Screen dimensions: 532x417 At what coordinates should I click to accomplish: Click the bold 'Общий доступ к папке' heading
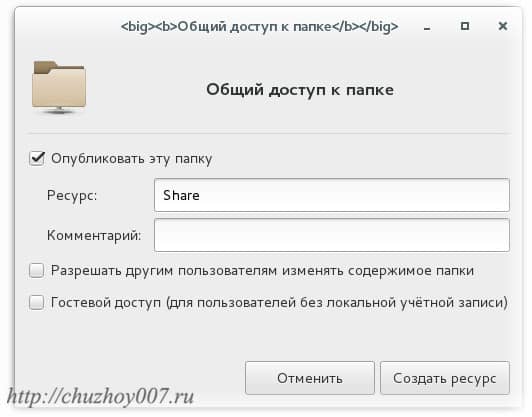pyautogui.click(x=300, y=90)
